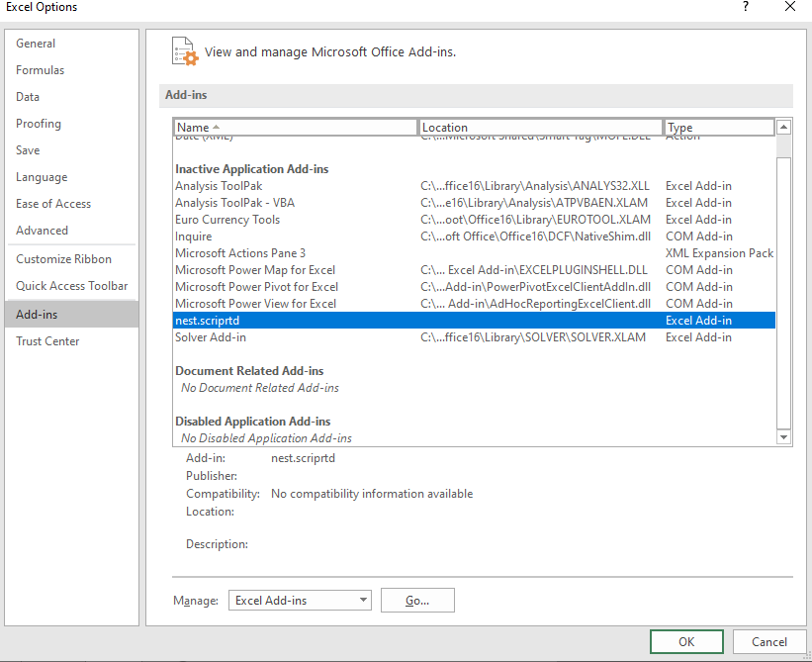The width and height of the screenshot is (812, 662).
Task: Select the Inquire add-in row
Action: pyautogui.click(x=475, y=236)
